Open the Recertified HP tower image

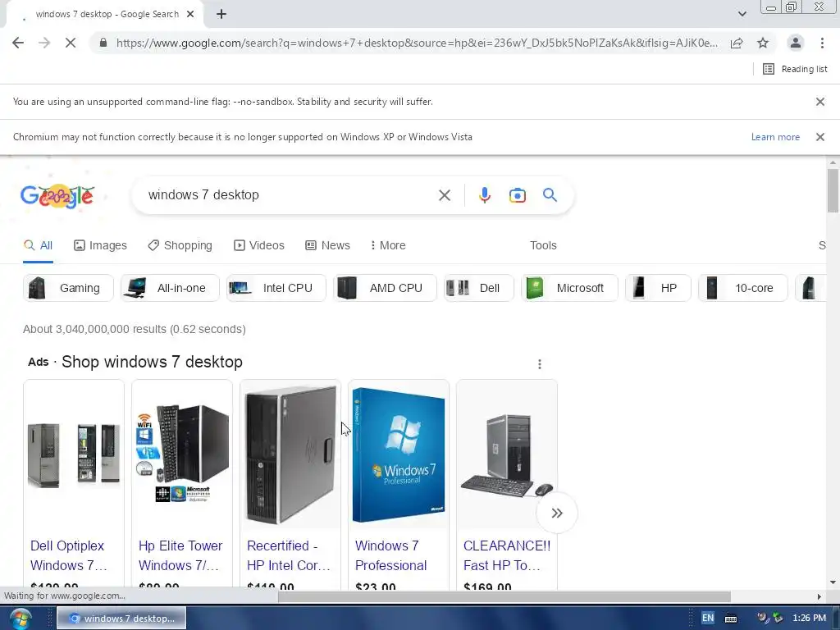290,454
